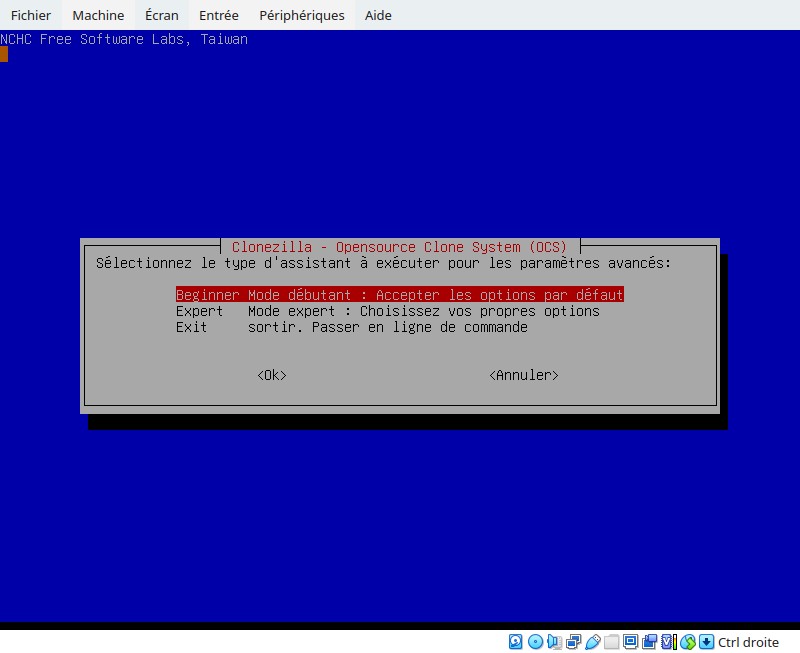
Task: Click the mouse integration icon
Action: pyautogui.click(x=688, y=642)
